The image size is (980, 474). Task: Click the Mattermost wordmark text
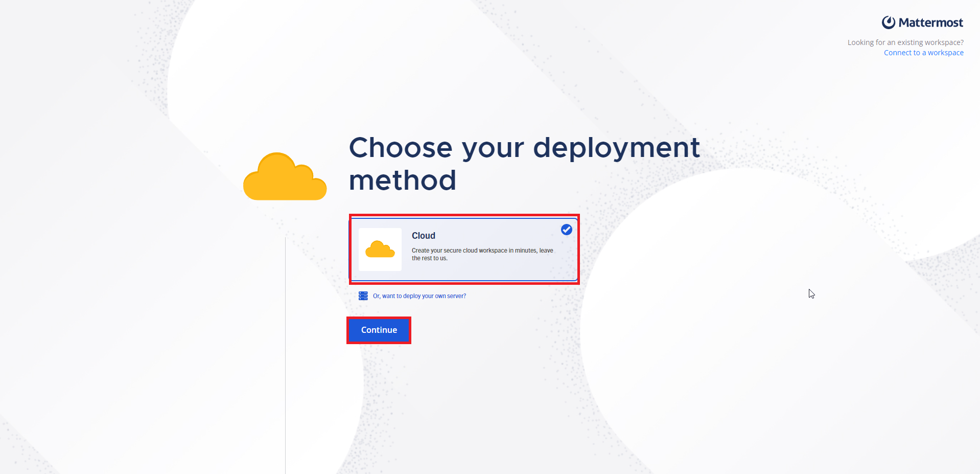tap(931, 22)
